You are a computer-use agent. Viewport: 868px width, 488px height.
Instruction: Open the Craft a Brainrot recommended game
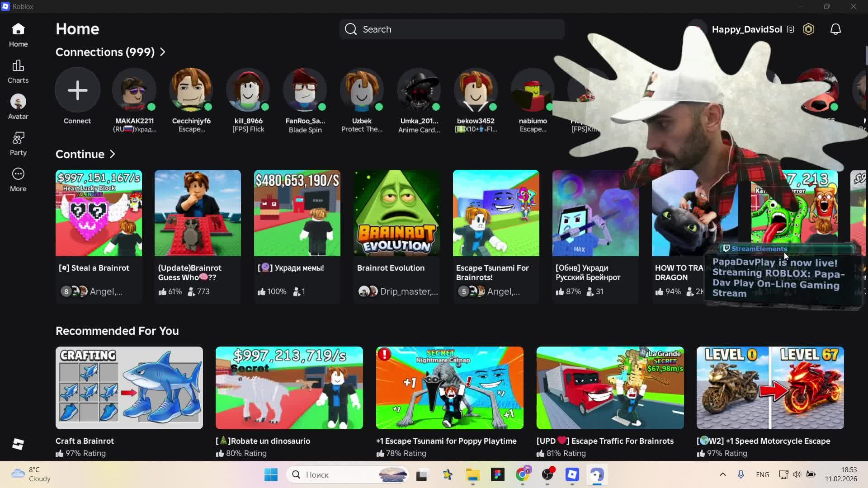(129, 388)
